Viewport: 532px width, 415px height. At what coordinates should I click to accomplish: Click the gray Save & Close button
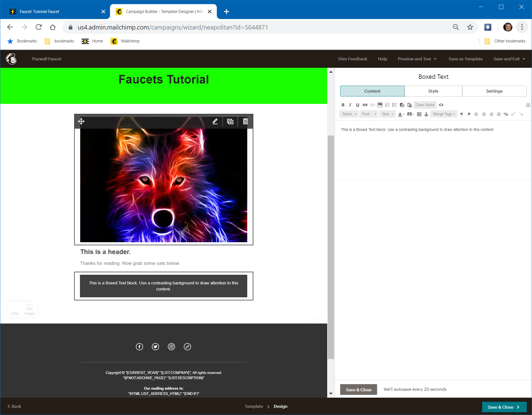pos(358,390)
